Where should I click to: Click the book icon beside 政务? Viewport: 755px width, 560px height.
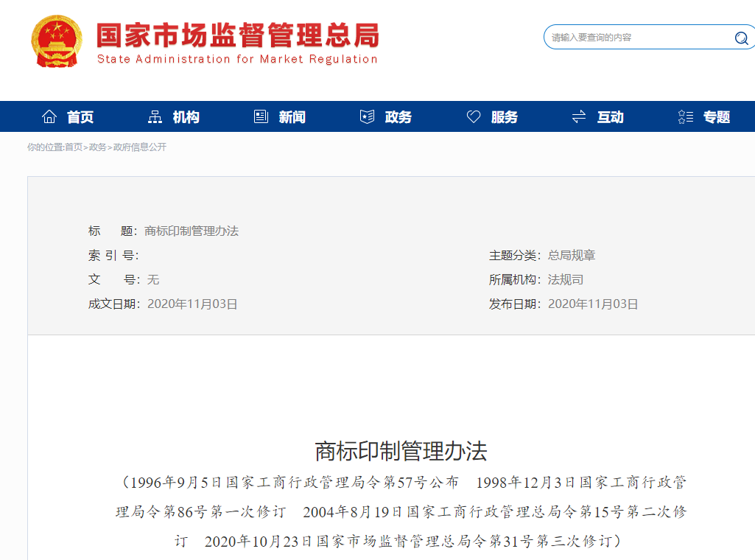(x=367, y=117)
